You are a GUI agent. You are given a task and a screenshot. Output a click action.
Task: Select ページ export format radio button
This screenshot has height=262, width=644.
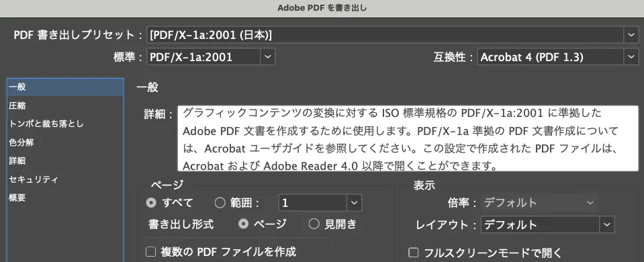coord(244,224)
